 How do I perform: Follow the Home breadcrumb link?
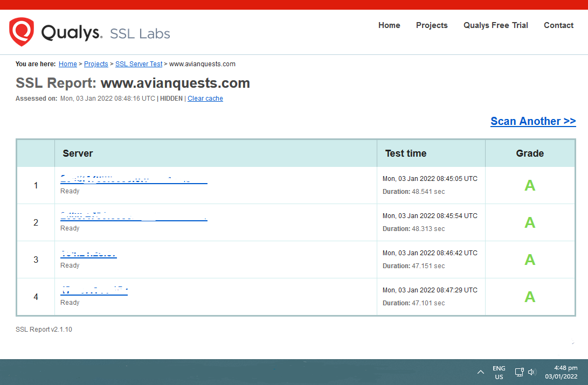pos(67,64)
